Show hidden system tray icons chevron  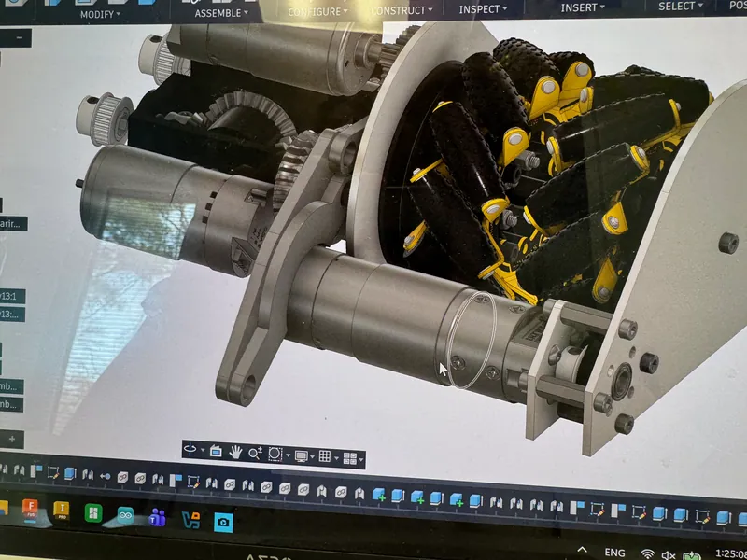point(582,550)
